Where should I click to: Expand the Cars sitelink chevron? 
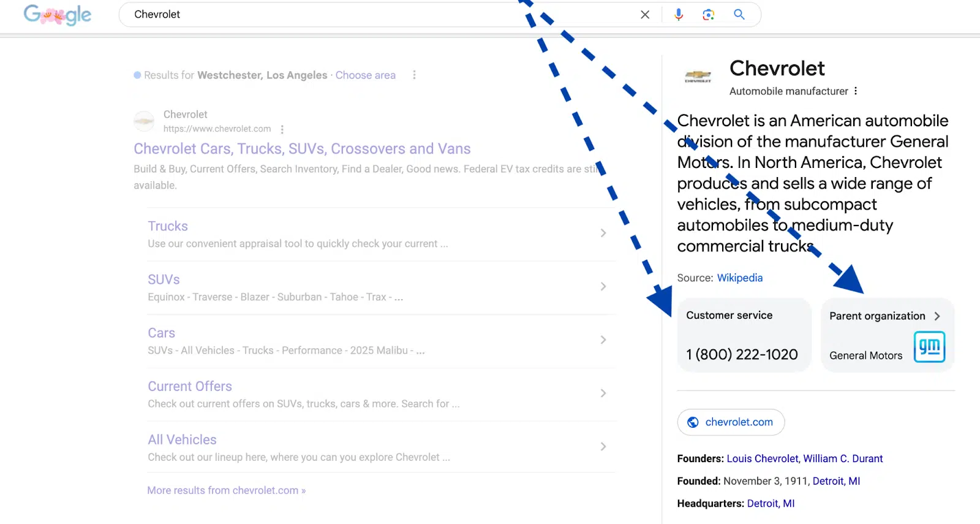tap(603, 340)
